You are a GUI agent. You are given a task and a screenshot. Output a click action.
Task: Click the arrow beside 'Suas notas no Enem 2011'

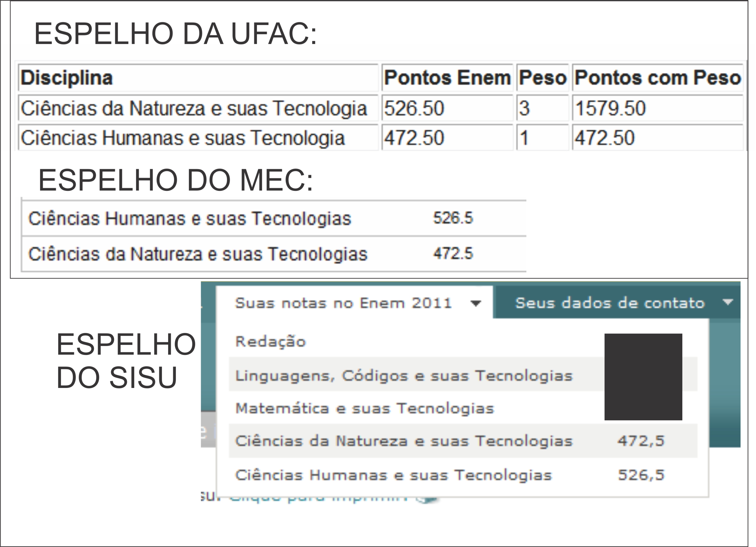click(476, 304)
